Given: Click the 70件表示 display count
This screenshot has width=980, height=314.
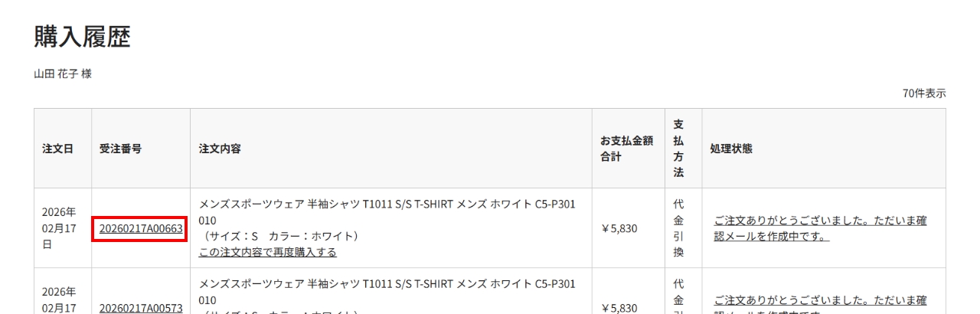Looking at the screenshot, I should tap(924, 93).
